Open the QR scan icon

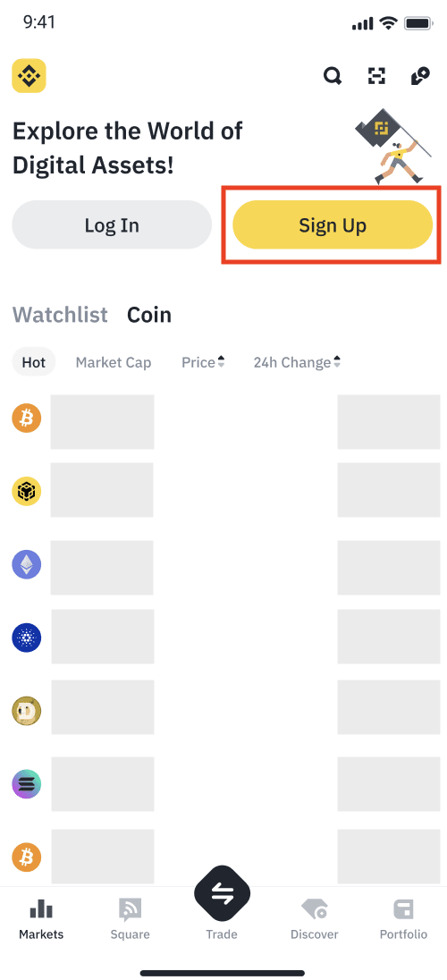375,76
